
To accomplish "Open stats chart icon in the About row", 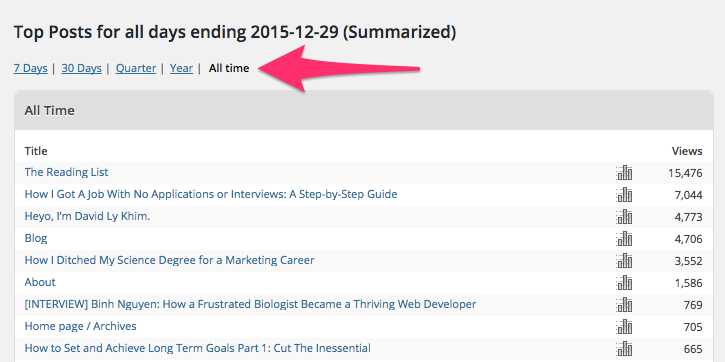I will tap(624, 282).
